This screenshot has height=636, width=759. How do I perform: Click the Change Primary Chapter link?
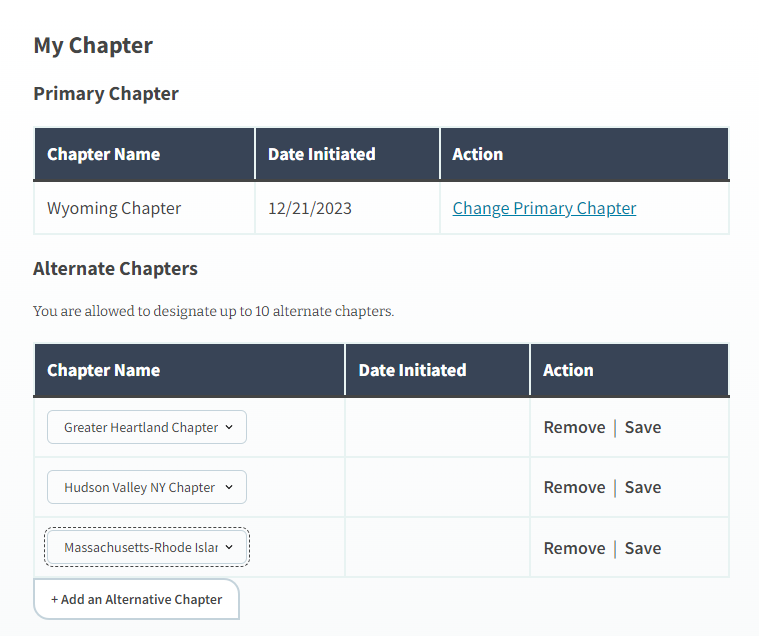[544, 208]
